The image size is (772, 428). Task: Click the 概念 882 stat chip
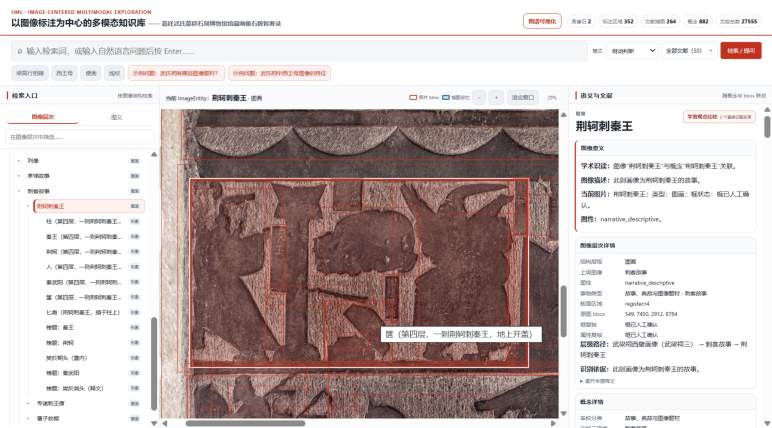click(x=698, y=21)
